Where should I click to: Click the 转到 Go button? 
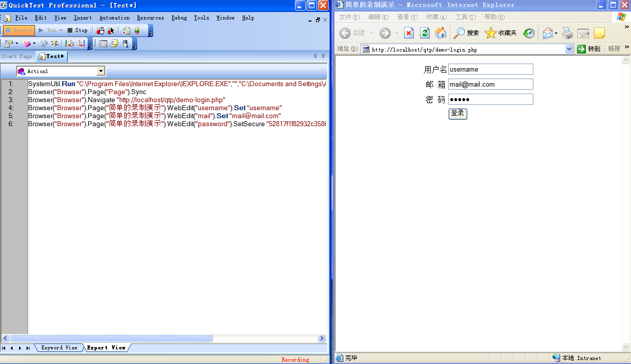[x=589, y=49]
